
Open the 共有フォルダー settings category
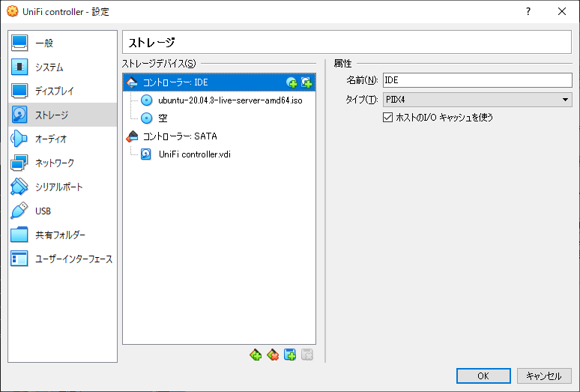click(62, 235)
